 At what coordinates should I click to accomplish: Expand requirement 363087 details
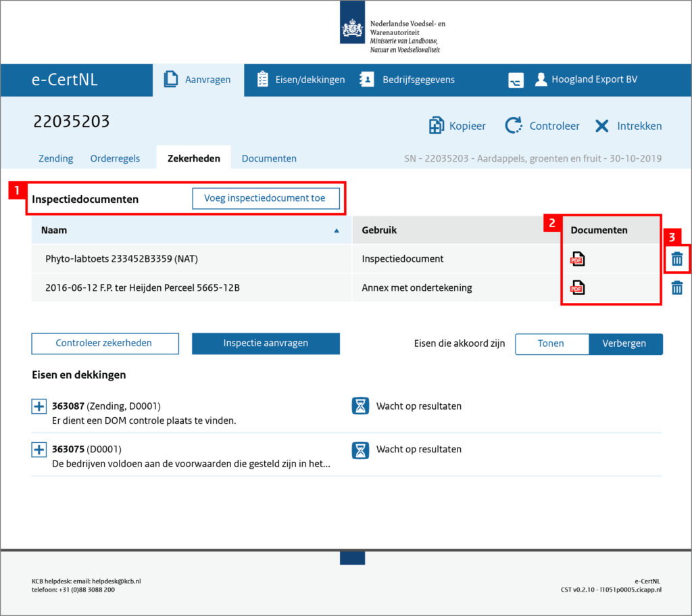(39, 406)
